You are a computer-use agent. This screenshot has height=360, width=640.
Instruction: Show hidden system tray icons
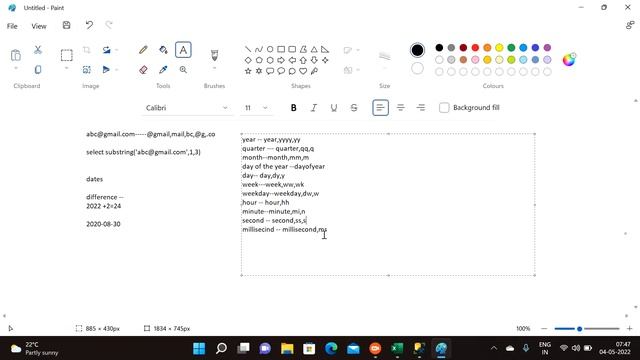coord(494,348)
